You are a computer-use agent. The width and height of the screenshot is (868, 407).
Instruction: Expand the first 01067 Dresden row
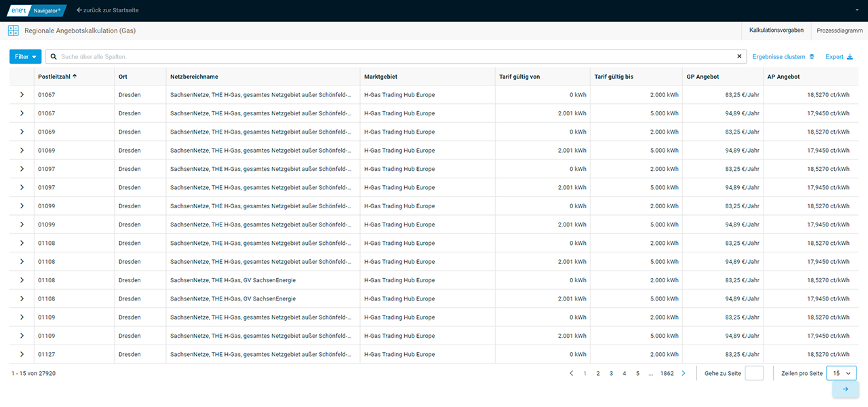(x=22, y=95)
